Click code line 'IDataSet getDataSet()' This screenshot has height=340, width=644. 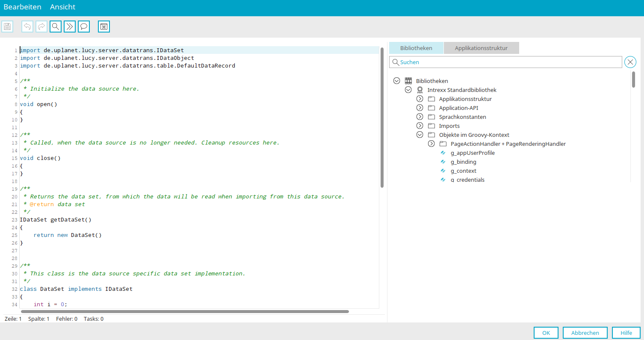56,219
